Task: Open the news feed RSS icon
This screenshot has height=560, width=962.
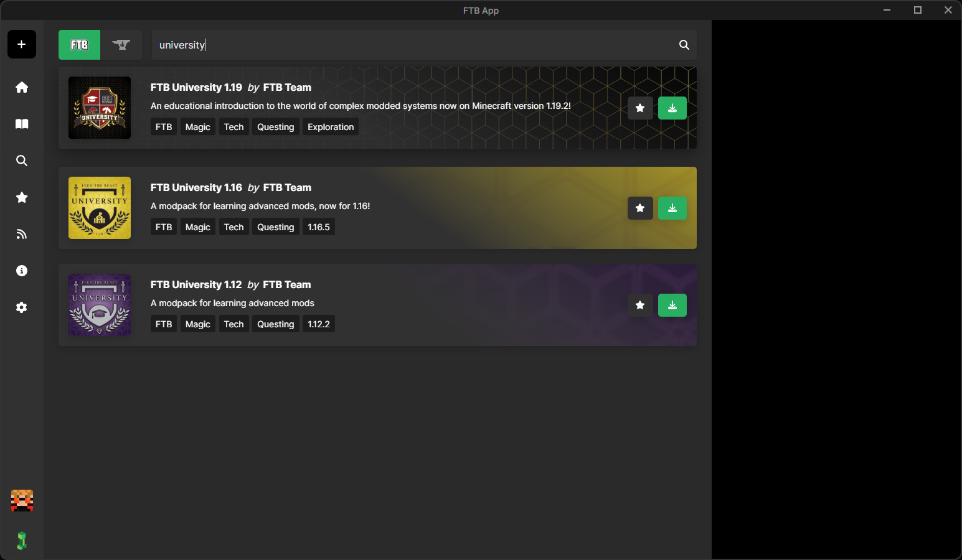Action: point(22,234)
